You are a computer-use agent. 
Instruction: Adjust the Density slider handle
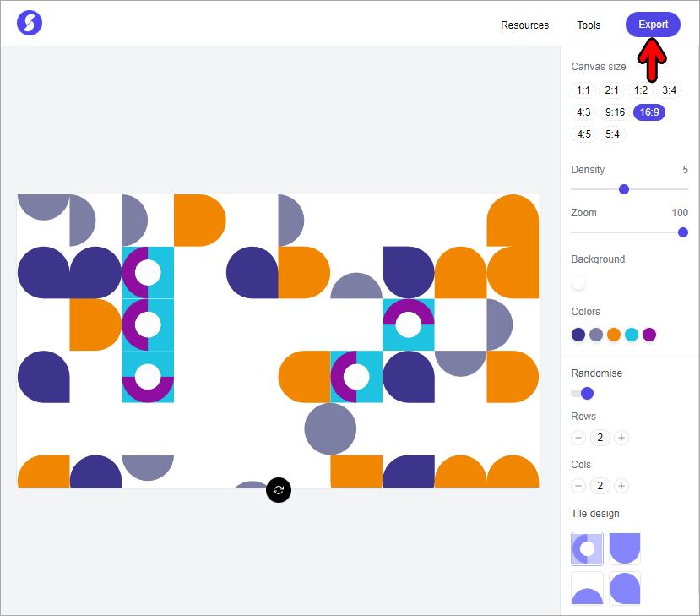click(624, 189)
